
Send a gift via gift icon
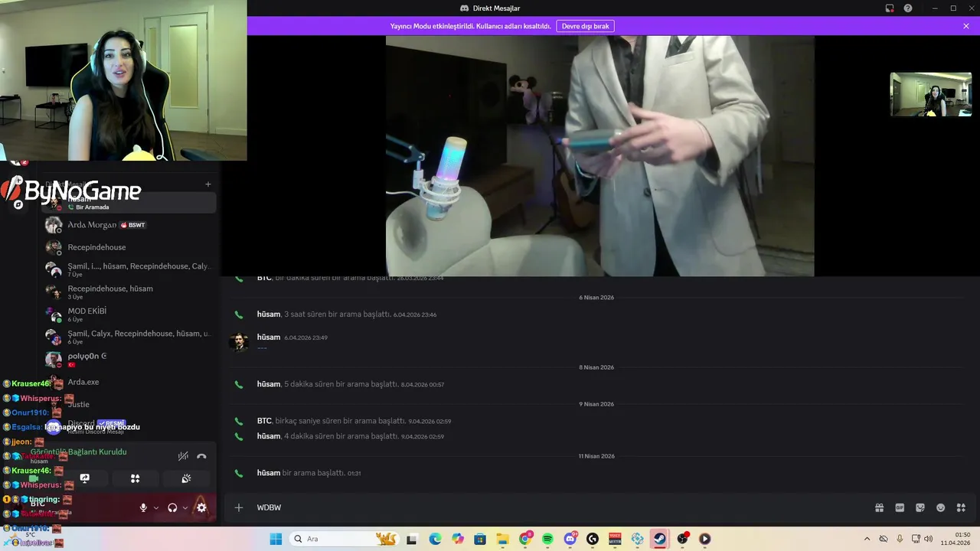pos(880,507)
